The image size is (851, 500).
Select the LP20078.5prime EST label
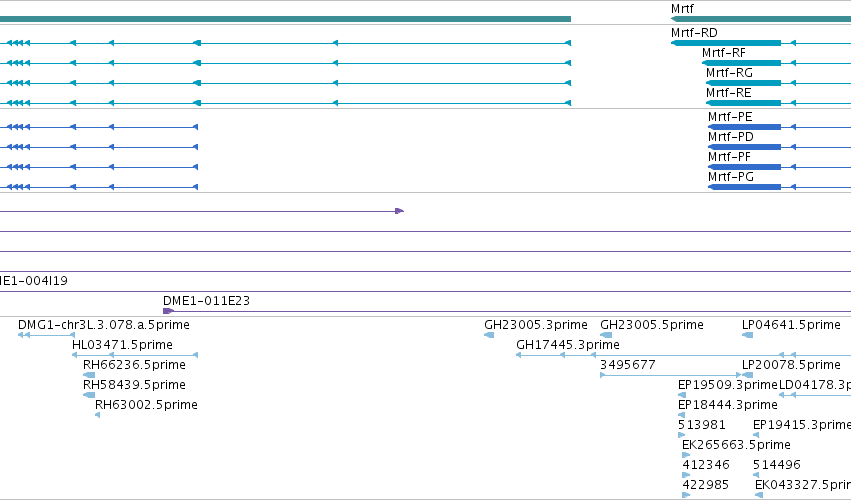791,365
